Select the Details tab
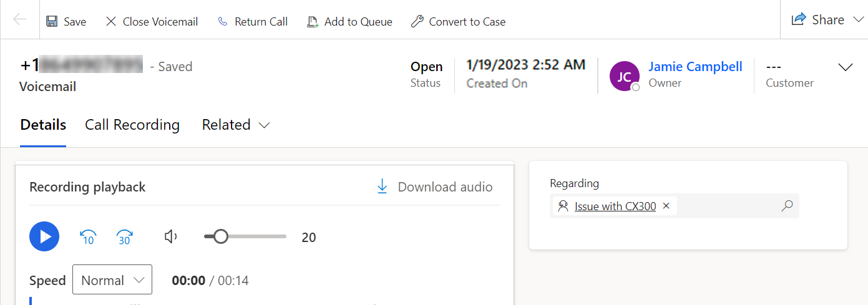868x305 pixels. click(43, 125)
